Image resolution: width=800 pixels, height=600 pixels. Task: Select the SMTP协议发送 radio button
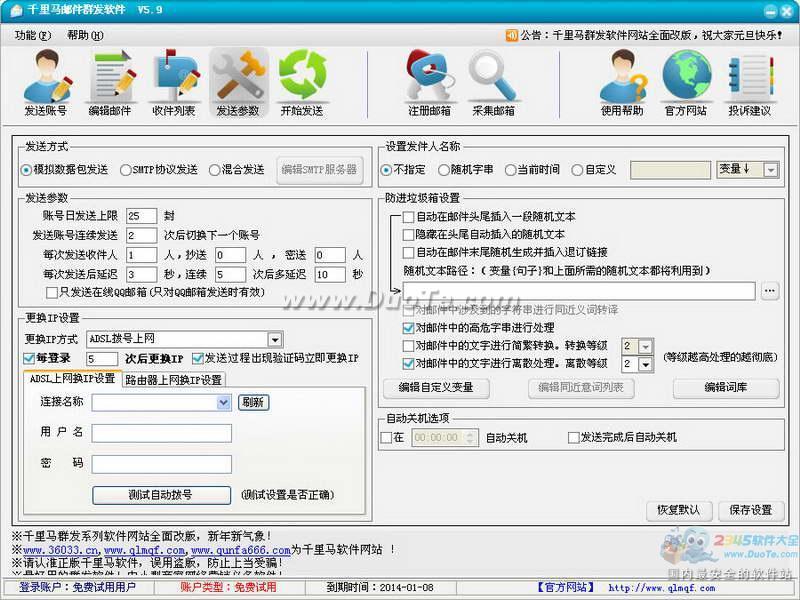pos(125,170)
